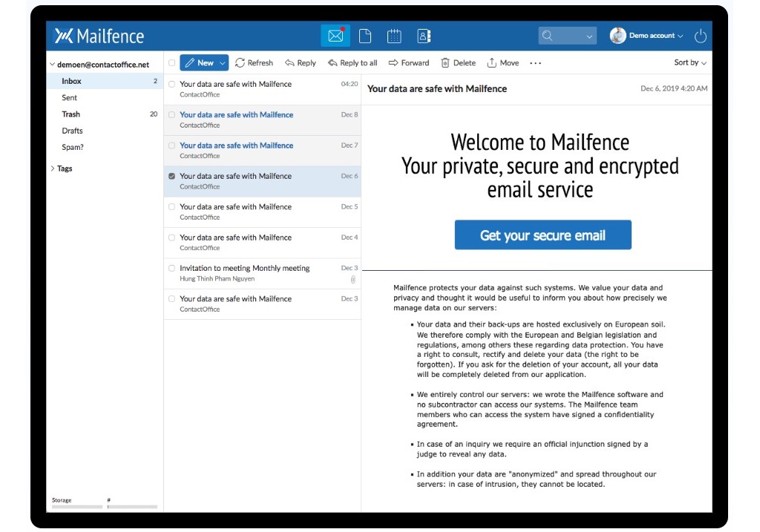
Task: Click the attachment paperclip on Monthly meeting email
Action: [353, 280]
